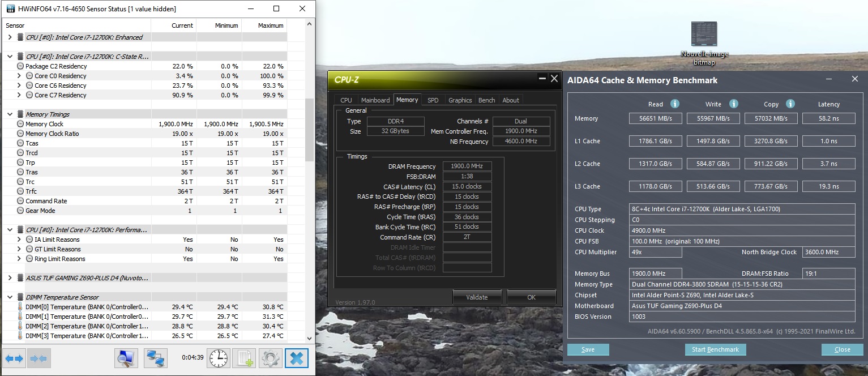Click the Sensor column header in HWiNFO

tap(78, 25)
